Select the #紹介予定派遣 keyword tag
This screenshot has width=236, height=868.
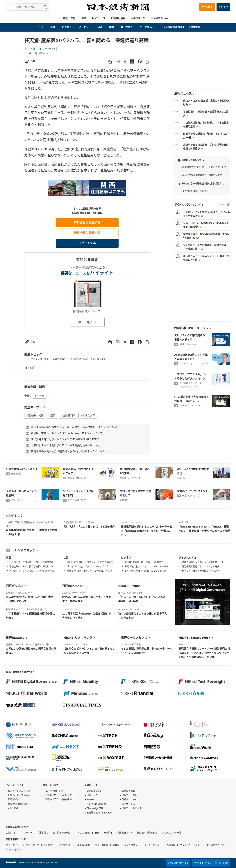click(35, 416)
